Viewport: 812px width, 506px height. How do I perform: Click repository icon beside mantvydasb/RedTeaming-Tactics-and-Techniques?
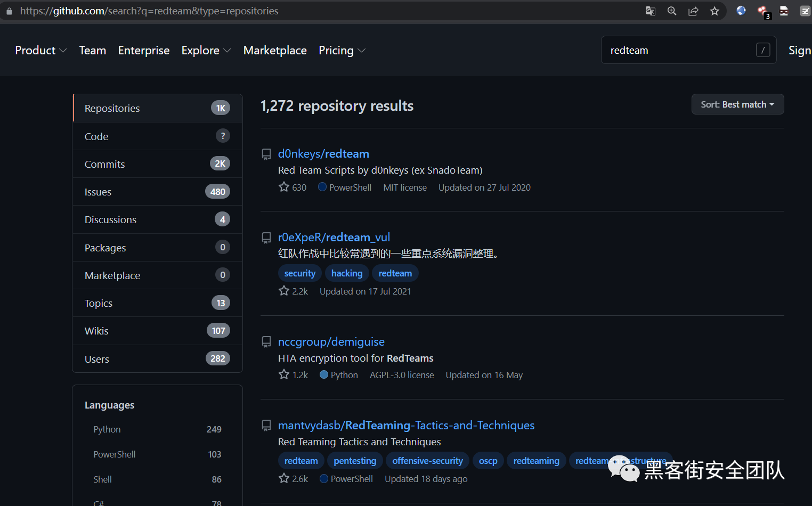click(x=266, y=426)
